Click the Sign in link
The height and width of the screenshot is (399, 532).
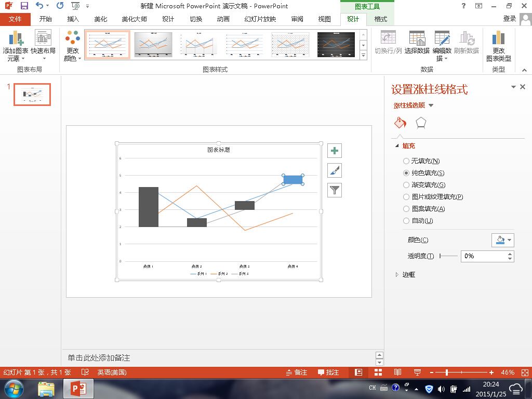click(509, 19)
